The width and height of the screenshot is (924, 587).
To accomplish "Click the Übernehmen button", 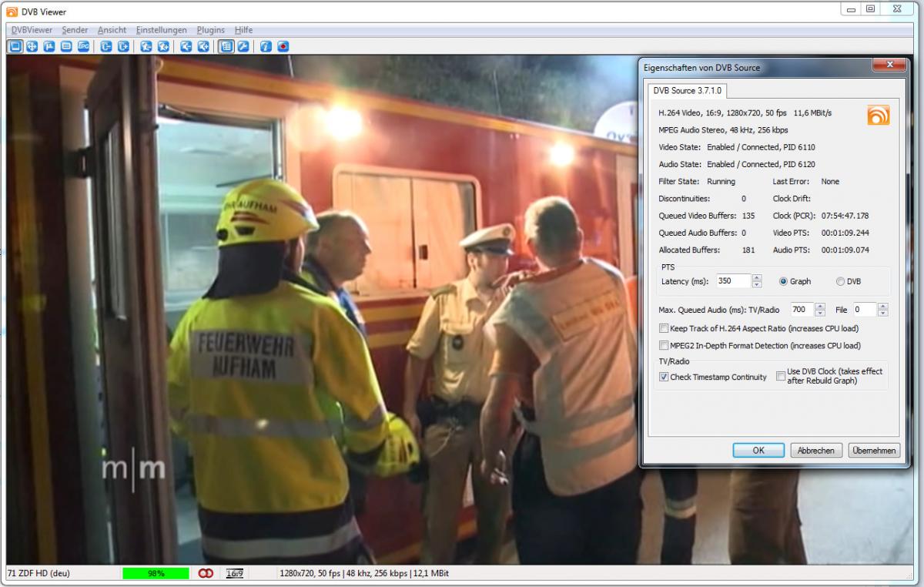I will (x=874, y=451).
